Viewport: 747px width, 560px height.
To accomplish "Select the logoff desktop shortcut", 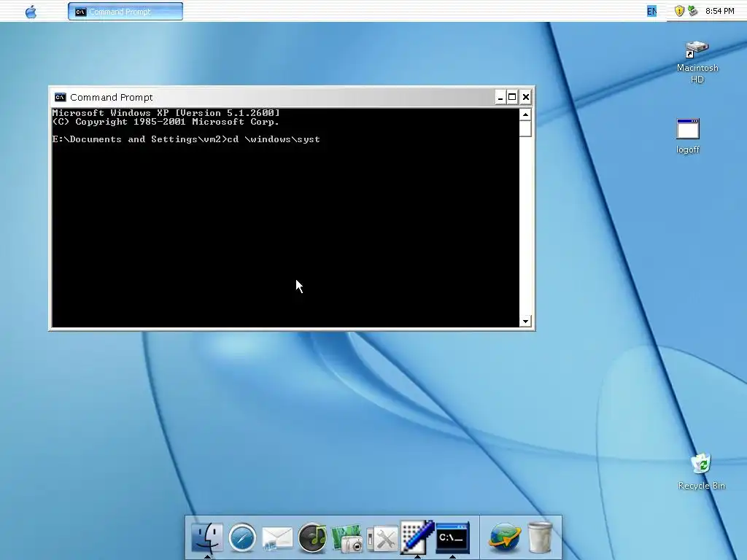I will point(688,136).
